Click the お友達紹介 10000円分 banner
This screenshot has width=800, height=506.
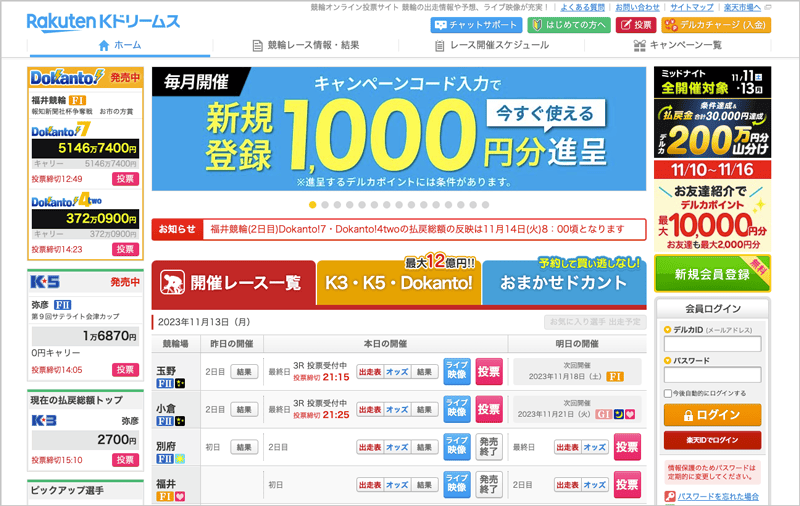pos(713,206)
